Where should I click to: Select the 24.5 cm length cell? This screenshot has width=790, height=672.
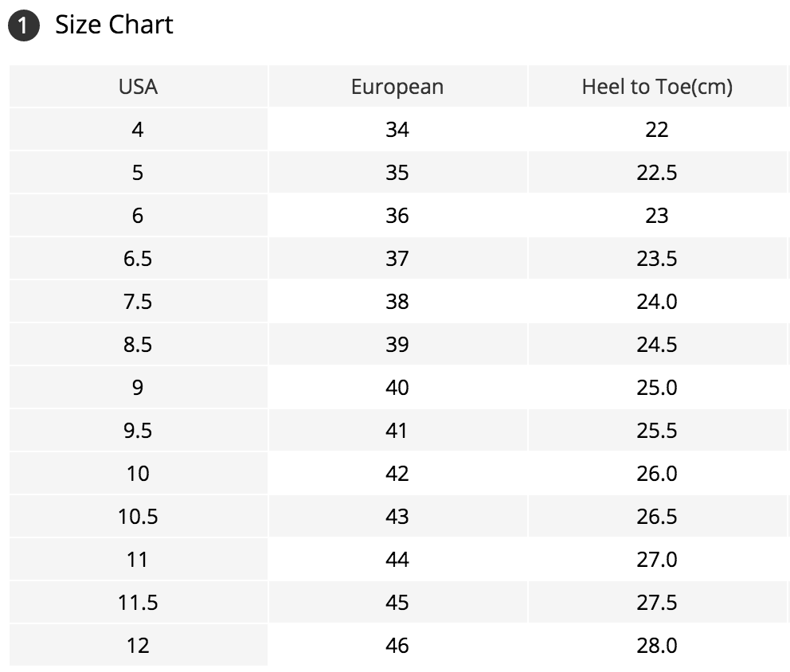coord(656,344)
